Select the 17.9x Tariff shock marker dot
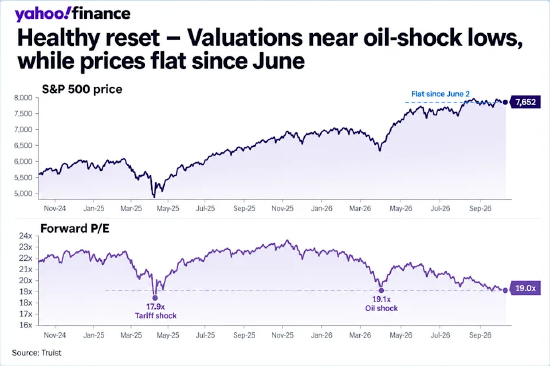Screen dimensions: 550x366 point(155,298)
